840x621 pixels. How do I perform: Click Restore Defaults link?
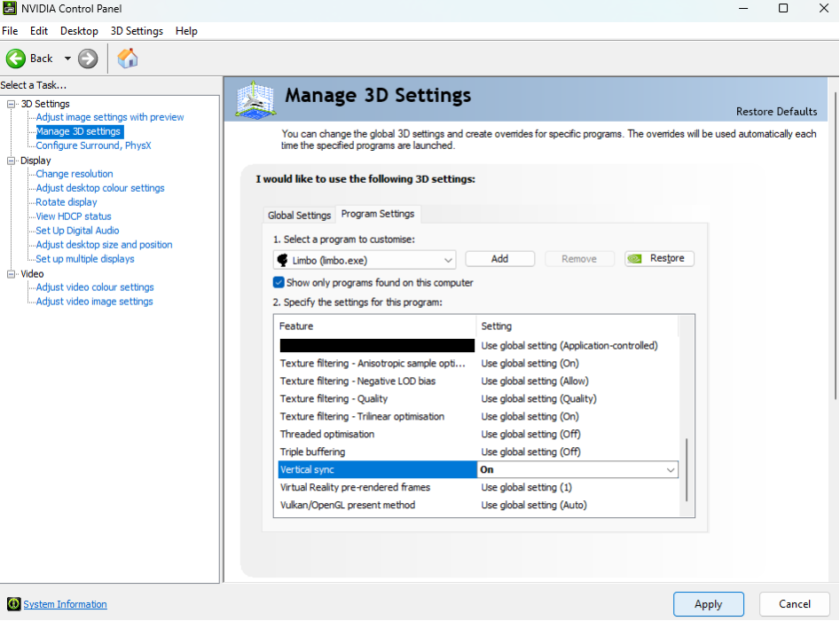776,112
